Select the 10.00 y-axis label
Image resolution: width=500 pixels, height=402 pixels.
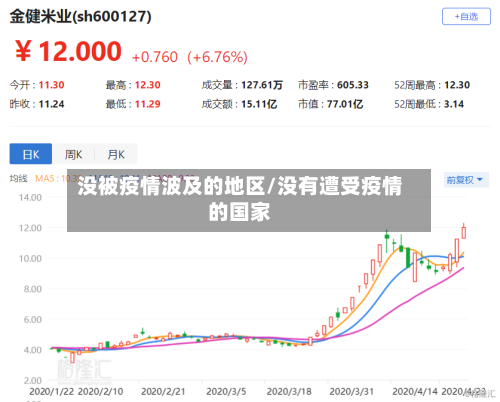(30, 258)
